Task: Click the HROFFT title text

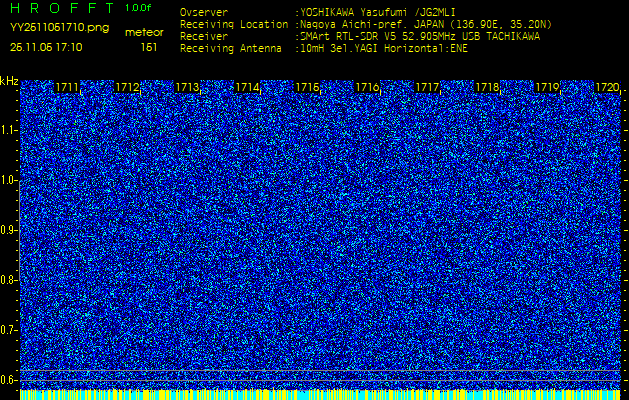Action: [62, 8]
